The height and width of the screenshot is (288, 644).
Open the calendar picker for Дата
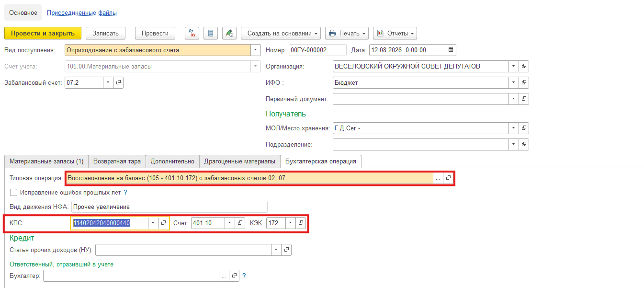(x=451, y=50)
